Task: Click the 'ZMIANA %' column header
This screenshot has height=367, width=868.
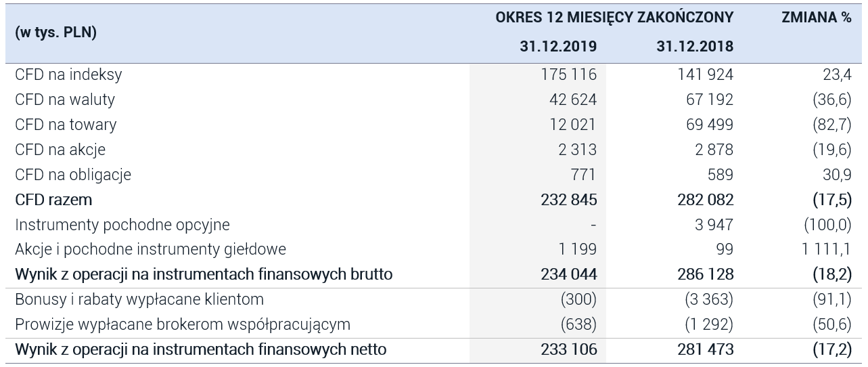Action: (817, 18)
